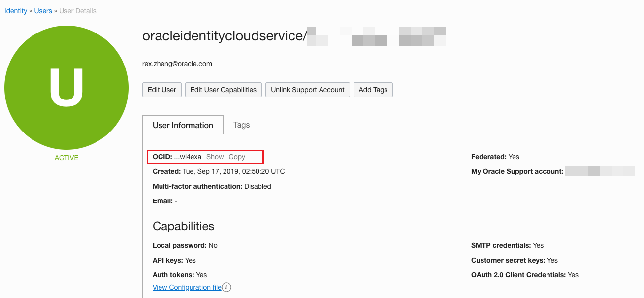
Task: Click Unlink Support Account button
Action: click(308, 90)
